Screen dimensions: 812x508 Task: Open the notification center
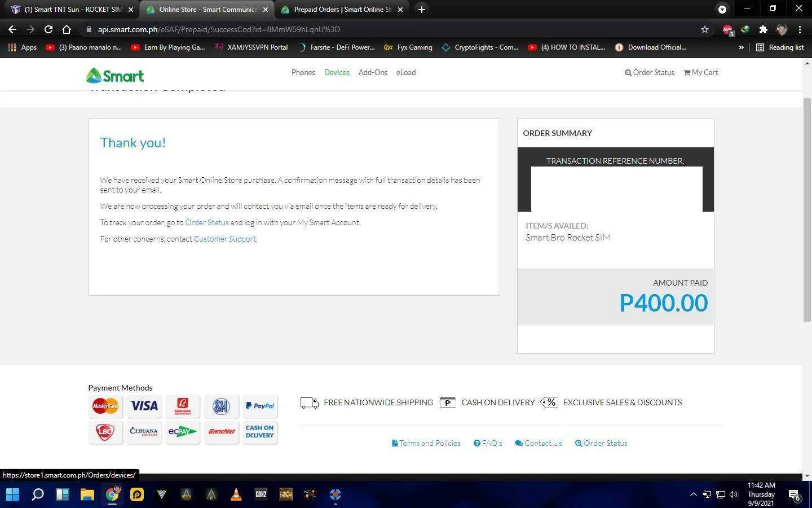pos(794,496)
